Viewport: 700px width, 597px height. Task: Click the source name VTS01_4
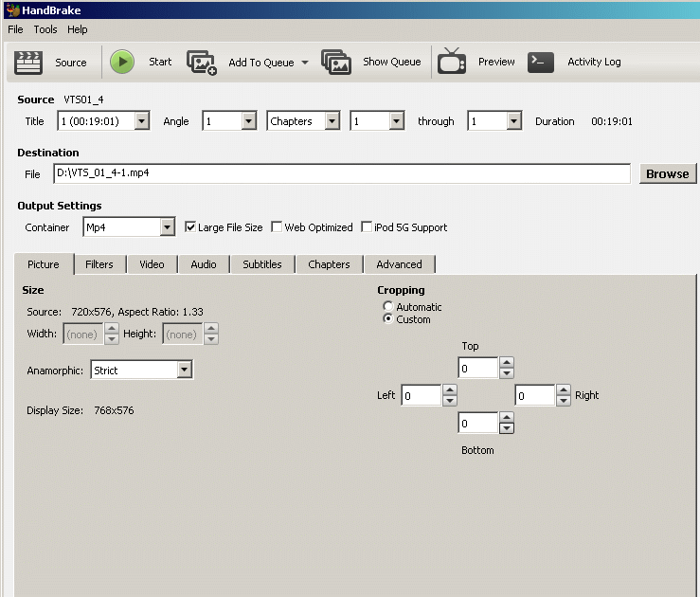coord(83,99)
